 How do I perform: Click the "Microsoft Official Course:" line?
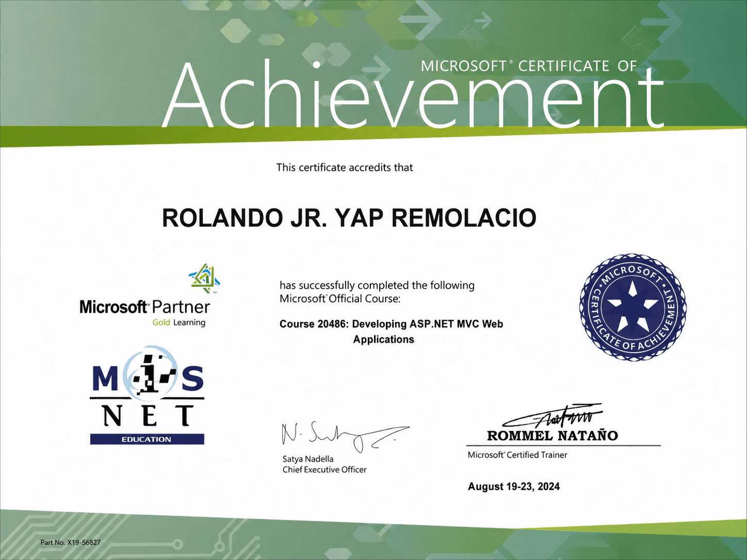[x=340, y=299]
